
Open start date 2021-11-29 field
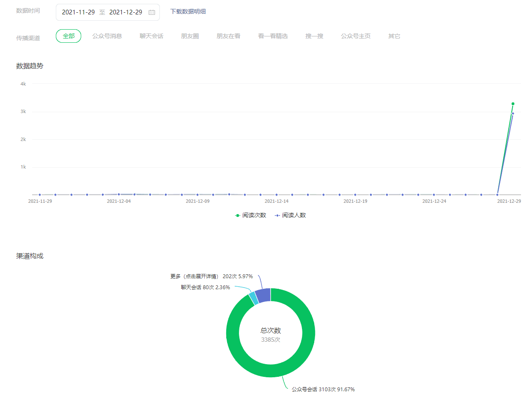pos(78,12)
